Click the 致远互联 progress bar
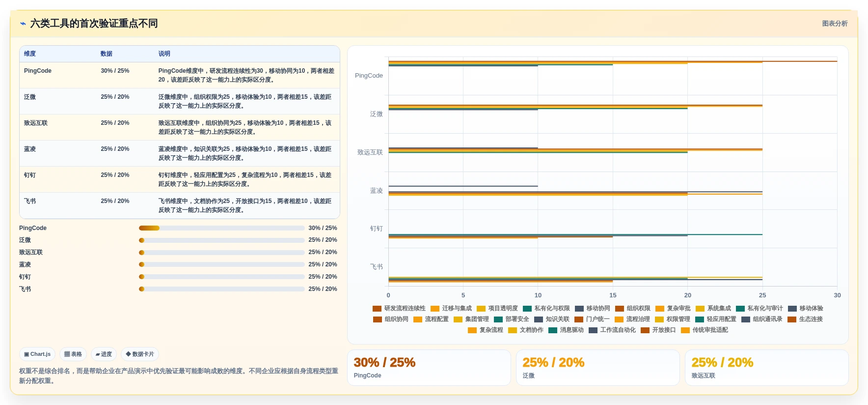This screenshot has height=405, width=868. pyautogui.click(x=221, y=253)
